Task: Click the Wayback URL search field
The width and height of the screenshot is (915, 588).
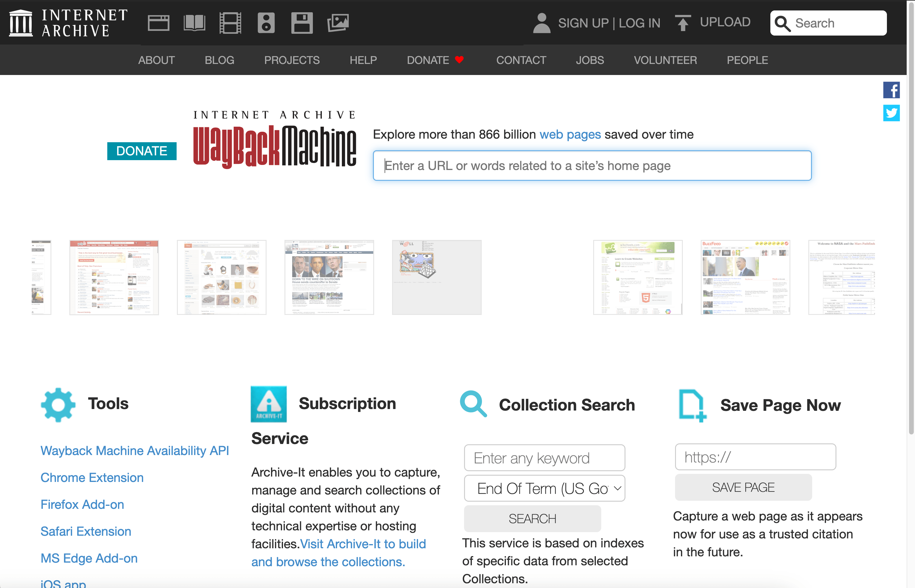Action: 592,166
